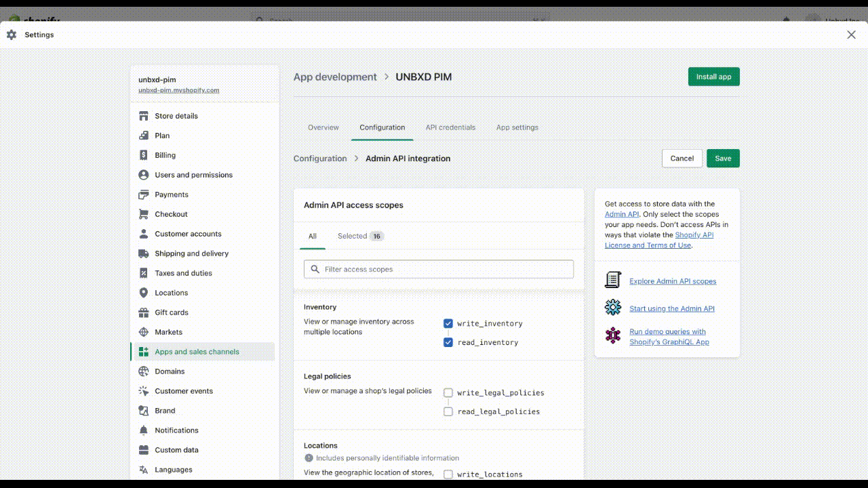Viewport: 868px width, 488px height.
Task: Open the App settings tab
Action: (x=517, y=127)
